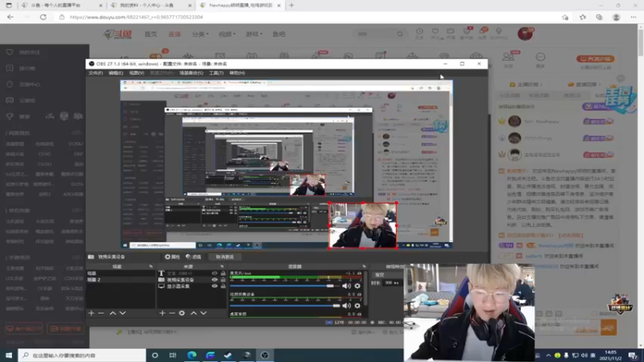Image resolution: width=644 pixels, height=362 pixels.
Task: Lock the display capture source
Action: point(223,286)
